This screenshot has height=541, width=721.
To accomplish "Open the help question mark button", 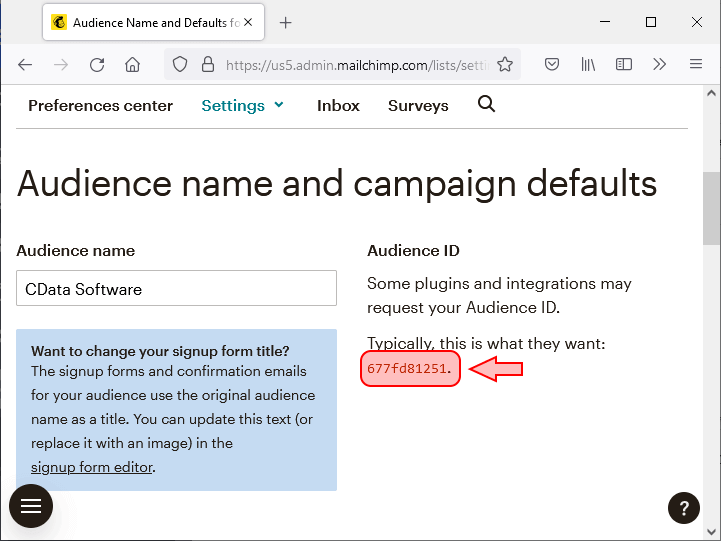I will (x=683, y=506).
